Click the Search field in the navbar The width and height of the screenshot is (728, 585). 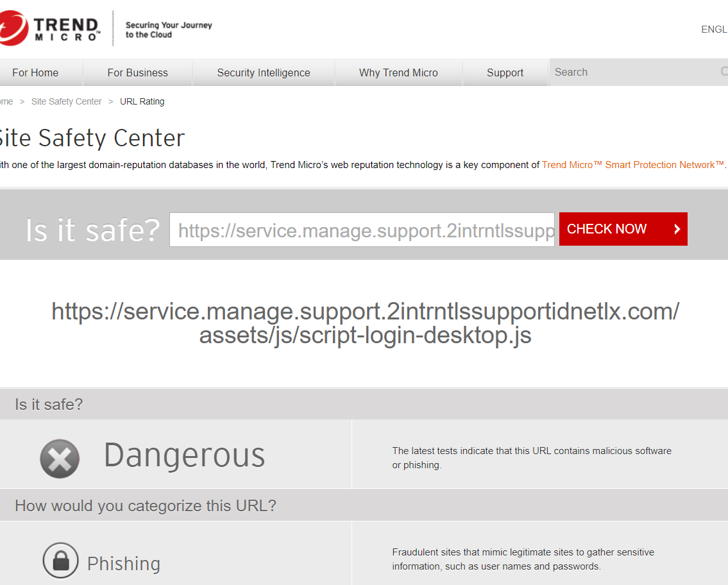point(638,72)
